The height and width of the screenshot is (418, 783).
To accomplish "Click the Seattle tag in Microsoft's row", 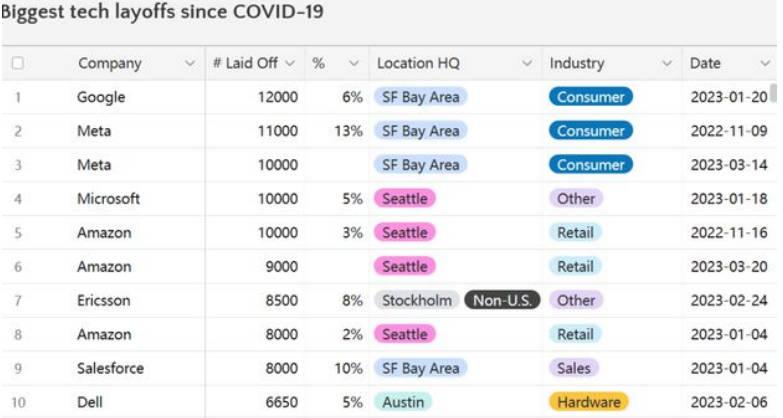I will (404, 199).
